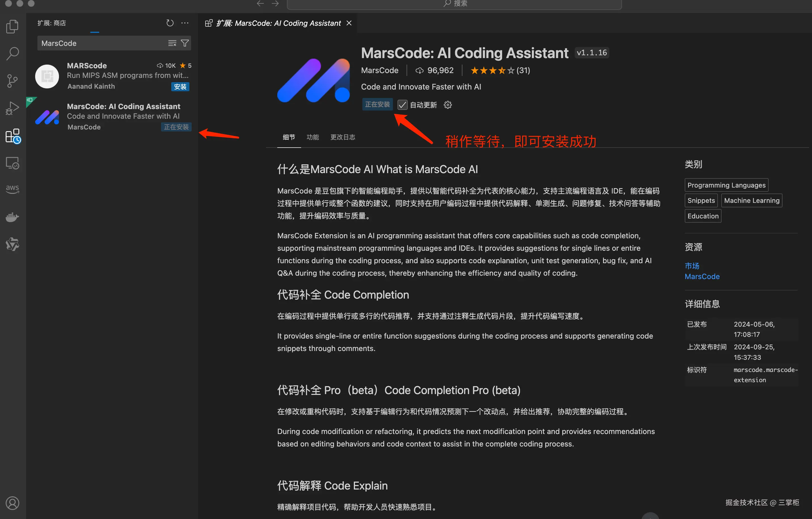The image size is (812, 519).
Task: Toggle the 自动更新 checkbox
Action: click(x=402, y=105)
